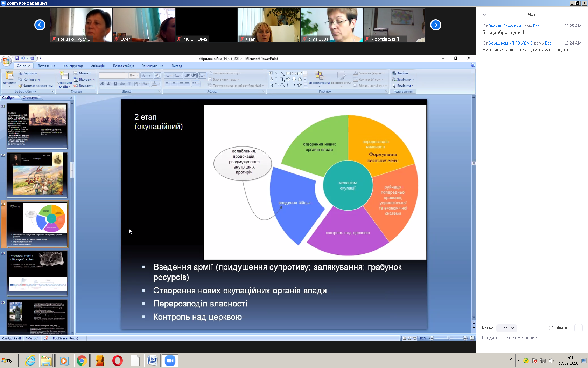Image resolution: width=588 pixels, height=368 pixels.
Task: Open the Кому Все recipient dropdown in chat
Action: coord(507,328)
